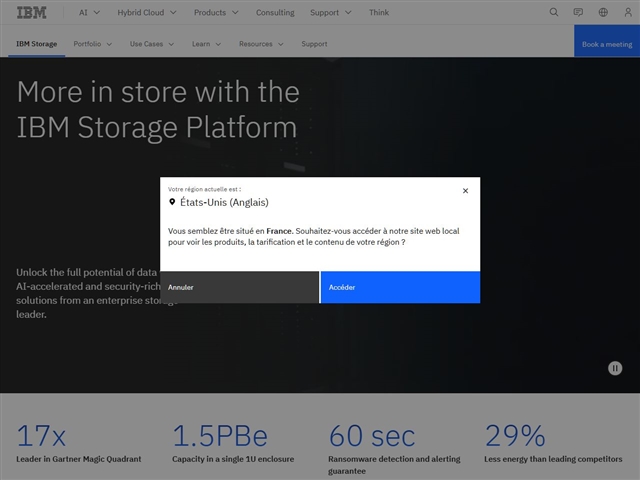The height and width of the screenshot is (480, 640).
Task: Expand the Learn dropdown
Action: (207, 44)
